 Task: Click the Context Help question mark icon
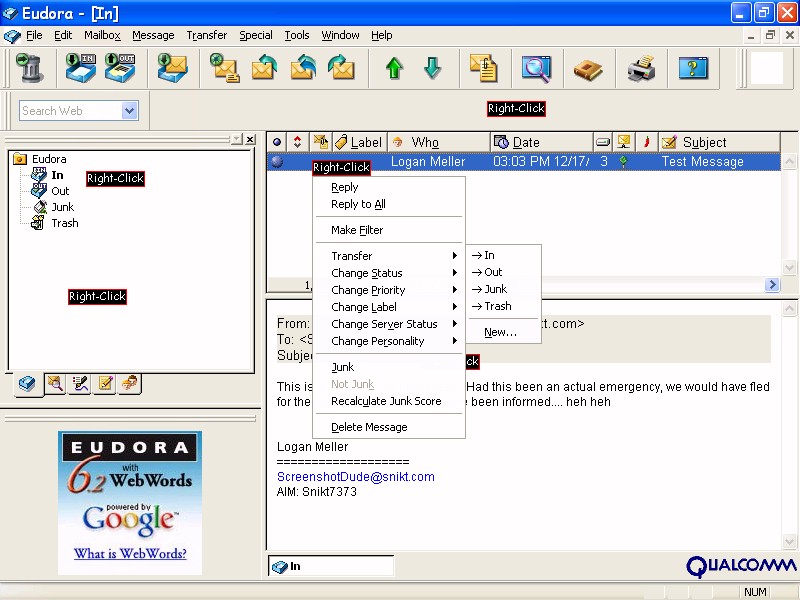693,68
